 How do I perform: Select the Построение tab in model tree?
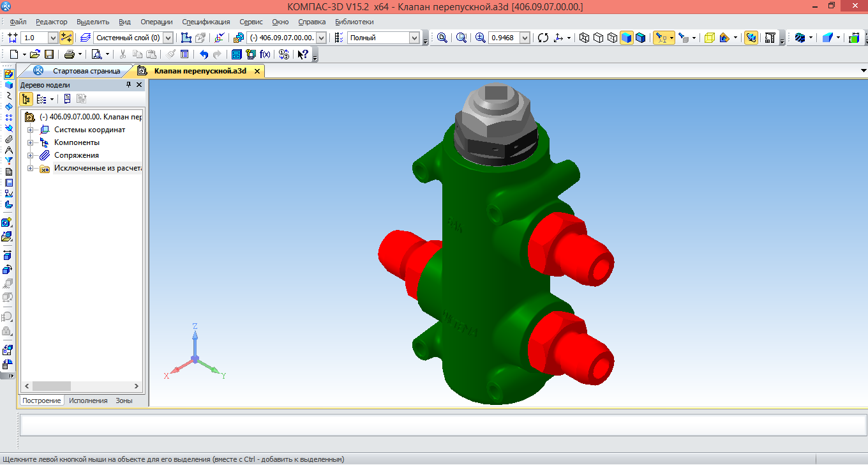point(41,400)
